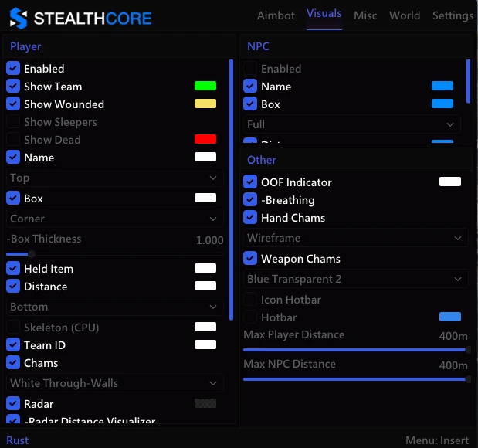Disable OOF Indicator checkbox
This screenshot has height=448, width=478.
(x=250, y=182)
